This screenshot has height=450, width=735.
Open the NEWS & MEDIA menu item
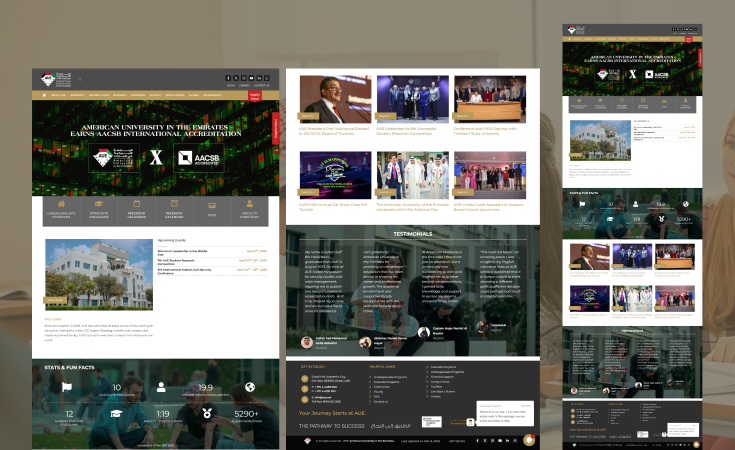(175, 95)
